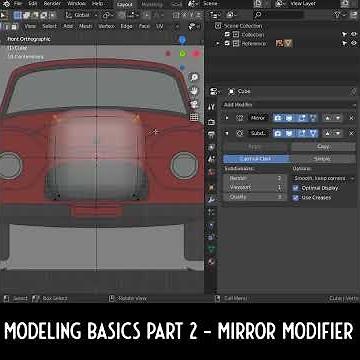Screen dimensions: 360x360
Task: Select the Simple subdivision type
Action: (323, 159)
